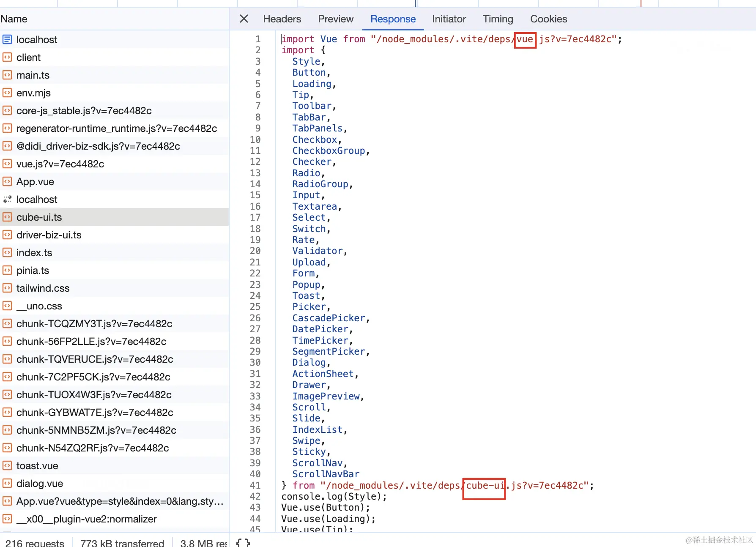Click the icon beside @didi_driver-biz-sdk.js
Screen dimensions: 756x547
tap(7, 146)
